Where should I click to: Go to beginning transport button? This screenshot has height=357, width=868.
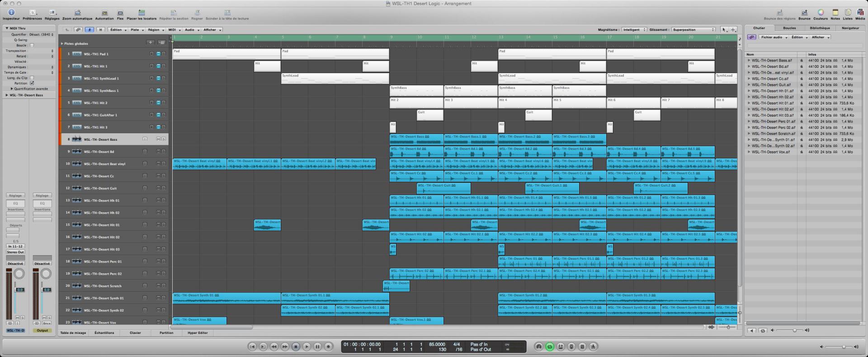click(252, 347)
